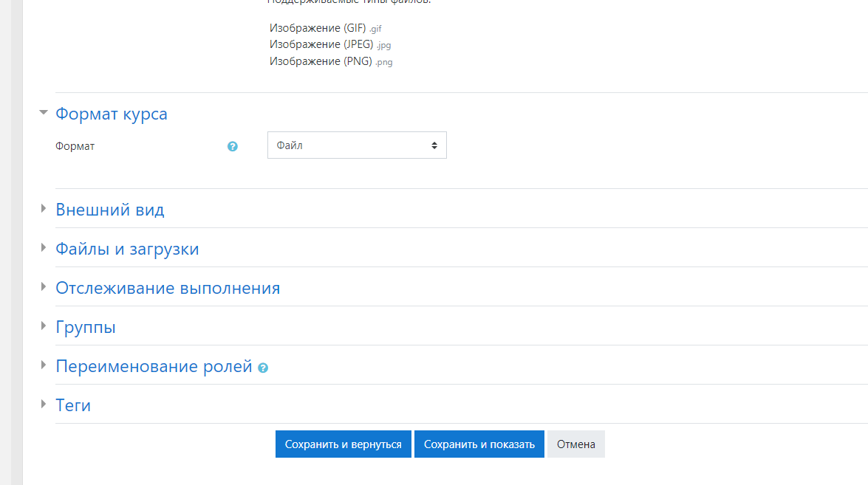This screenshot has height=485, width=868.
Task: Open the Формат dropdown showing Файл
Action: coord(357,145)
